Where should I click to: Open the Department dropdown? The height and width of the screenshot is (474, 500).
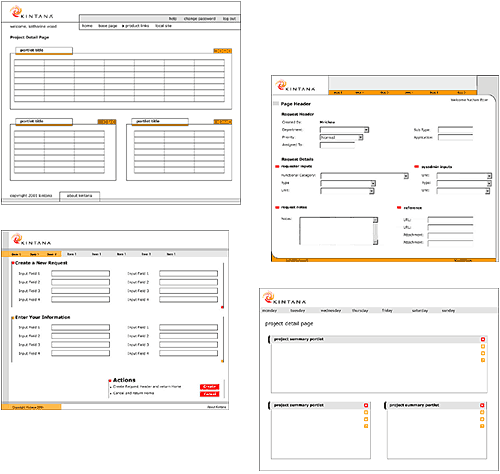point(344,130)
